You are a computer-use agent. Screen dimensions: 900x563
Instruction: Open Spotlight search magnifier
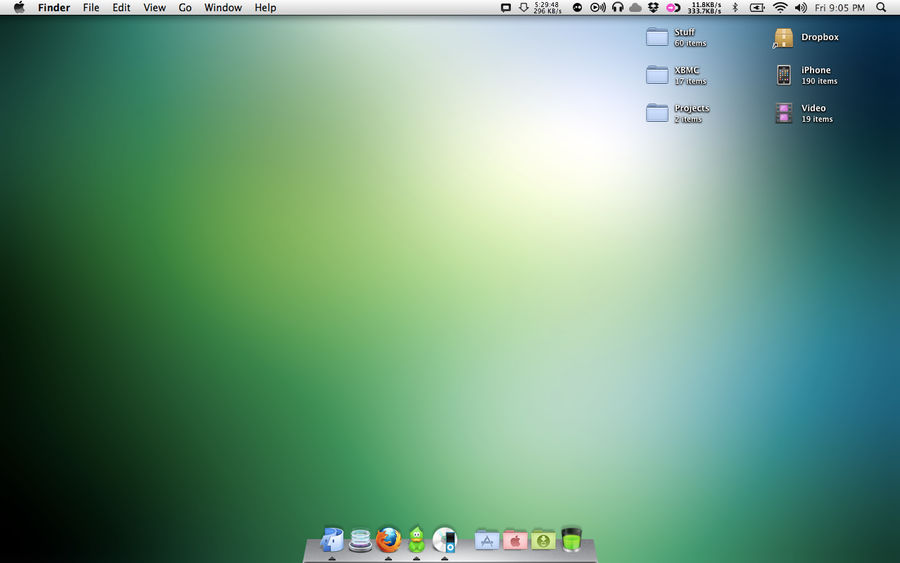[881, 7]
